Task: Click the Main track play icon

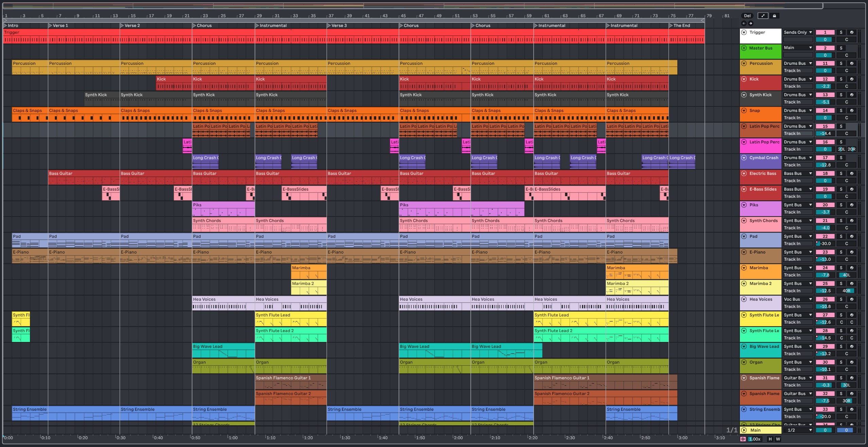Action: coord(744,430)
